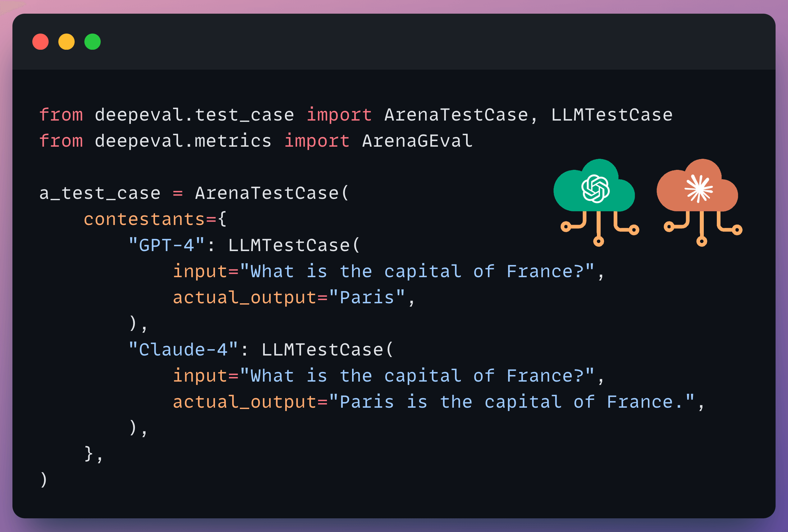Click the first line's import keyword
This screenshot has height=532, width=788.
[339, 115]
